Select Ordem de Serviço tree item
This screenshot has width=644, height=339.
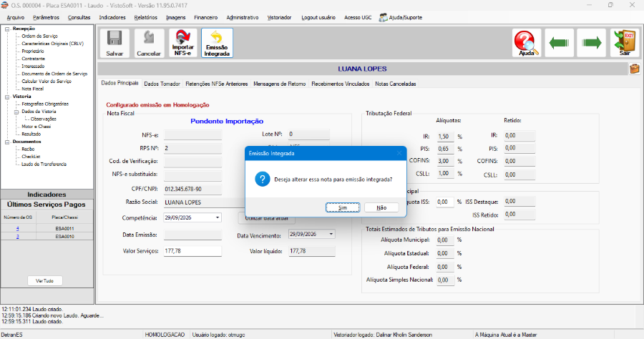pos(39,36)
